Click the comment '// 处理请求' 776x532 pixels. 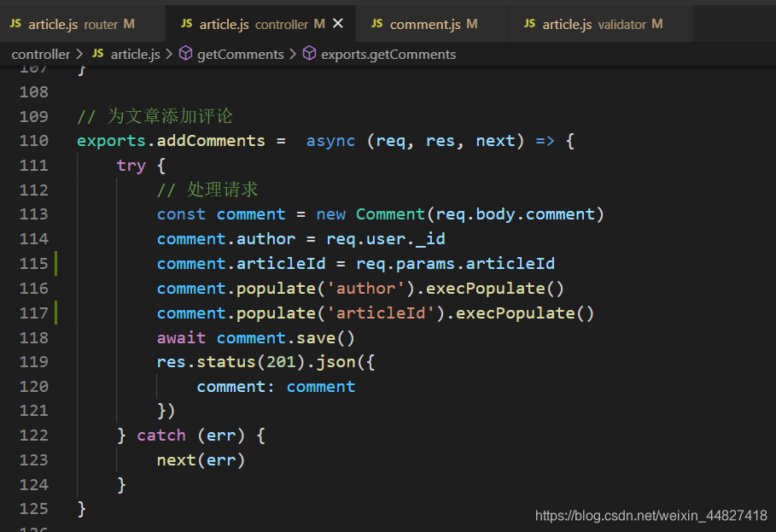tap(207, 190)
